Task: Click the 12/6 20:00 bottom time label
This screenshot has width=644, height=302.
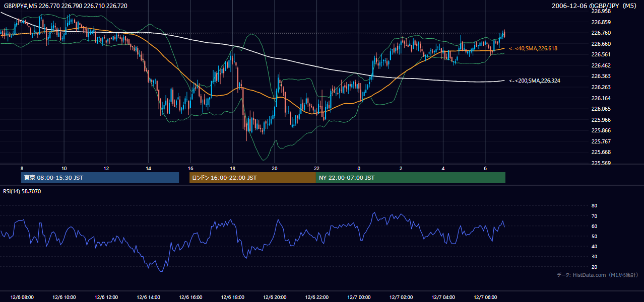Action: 275,297
